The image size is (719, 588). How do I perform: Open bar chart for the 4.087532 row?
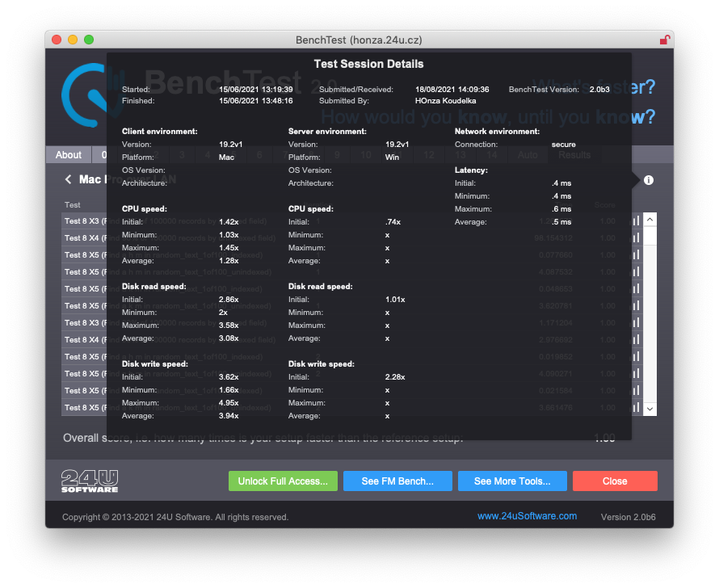[x=636, y=271]
